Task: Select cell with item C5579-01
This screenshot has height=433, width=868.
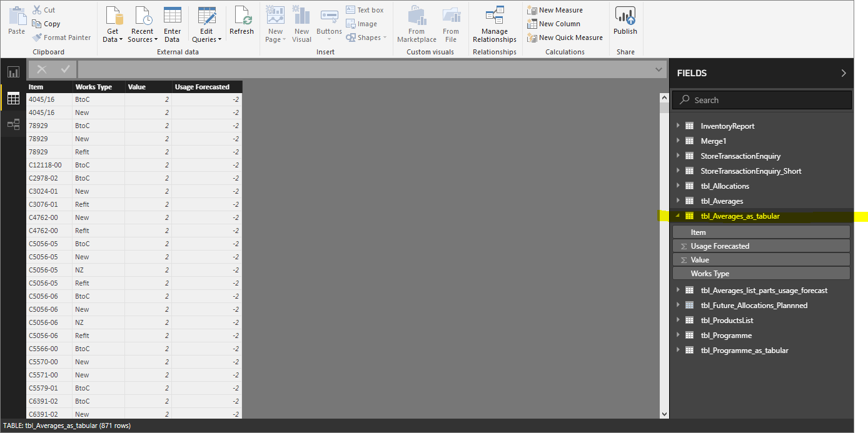Action: (49, 388)
